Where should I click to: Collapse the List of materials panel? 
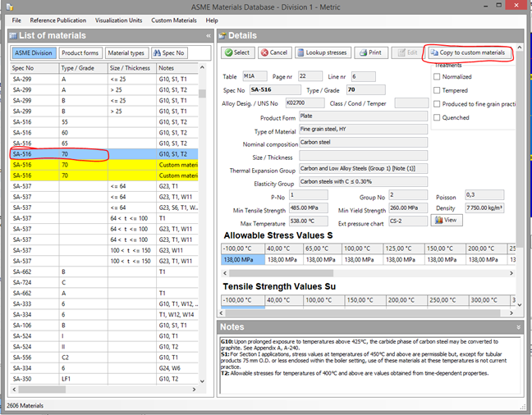click(x=208, y=35)
